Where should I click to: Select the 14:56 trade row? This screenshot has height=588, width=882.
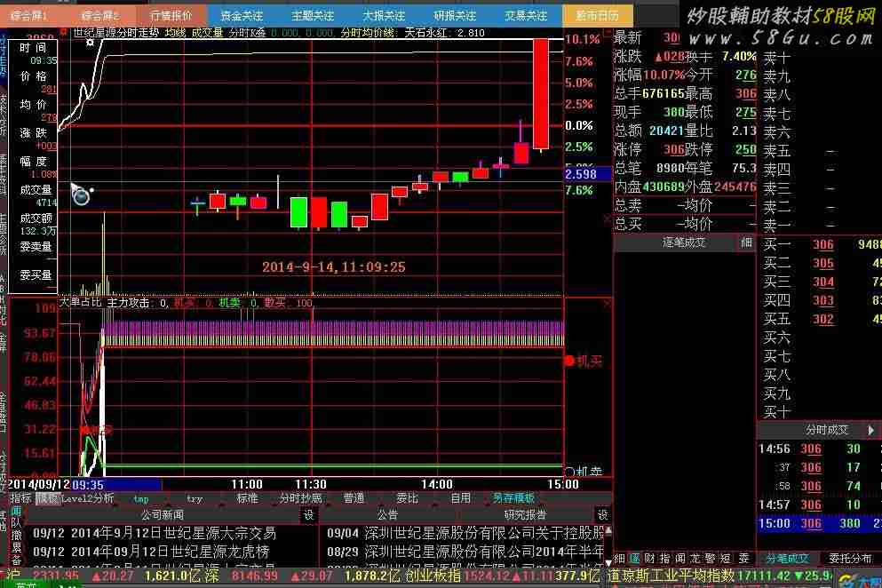point(820,449)
